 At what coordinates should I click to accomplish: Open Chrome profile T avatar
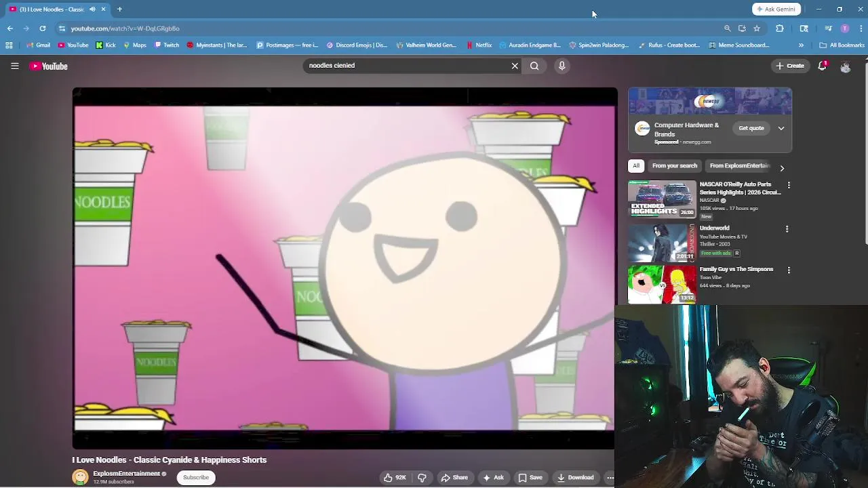pyautogui.click(x=845, y=28)
